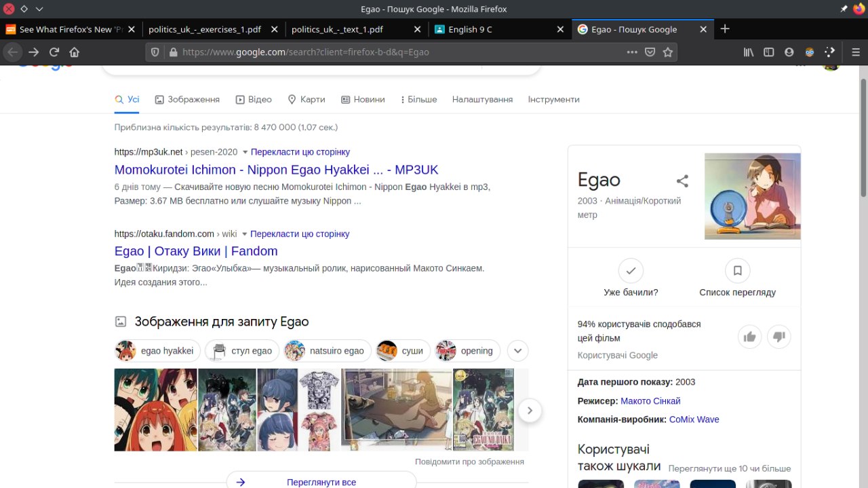
Task: Filter images by 'egao hyakkei' chip
Action: (157, 351)
